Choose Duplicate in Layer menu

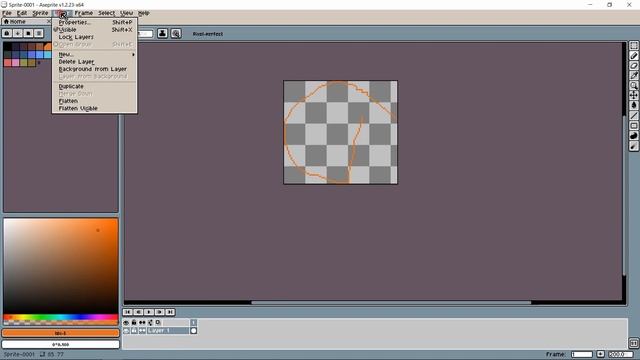94,86
